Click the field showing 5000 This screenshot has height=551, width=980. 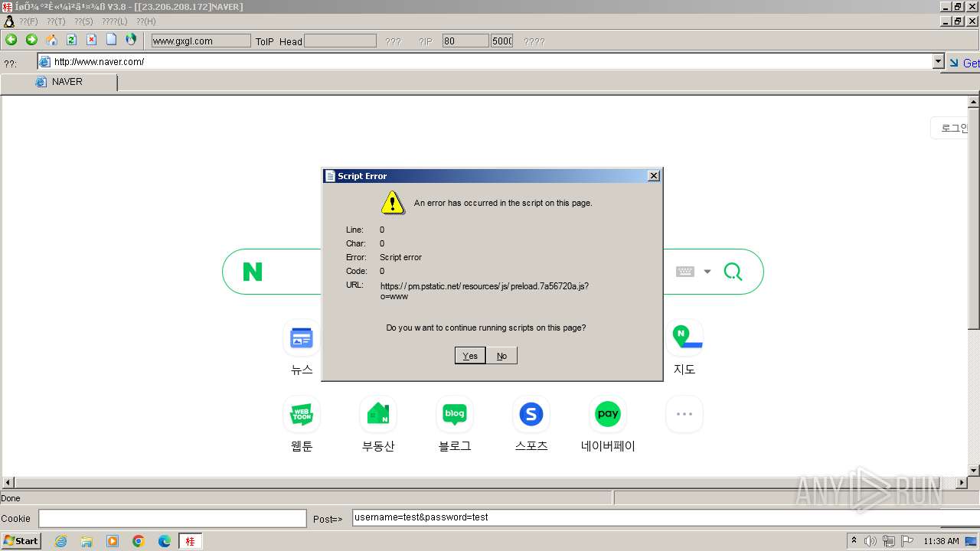502,41
